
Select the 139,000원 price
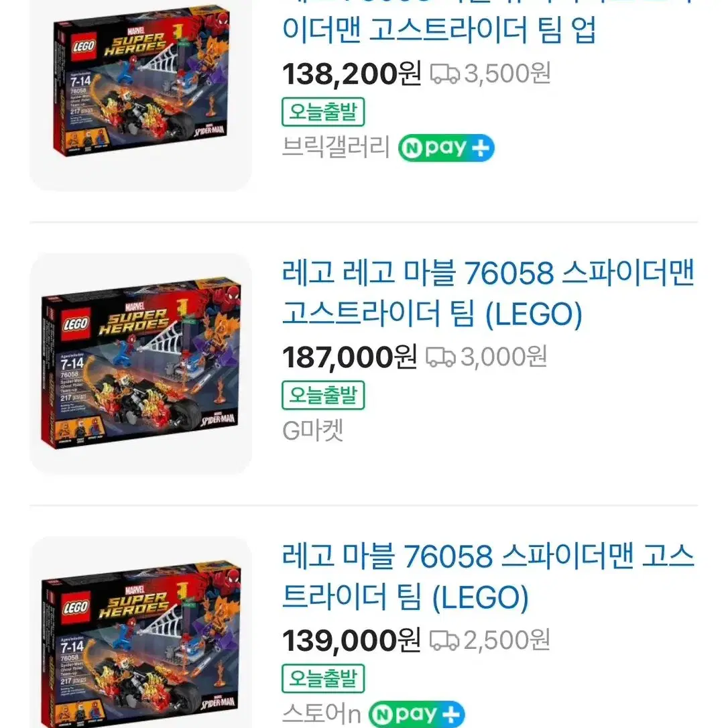tap(351, 640)
